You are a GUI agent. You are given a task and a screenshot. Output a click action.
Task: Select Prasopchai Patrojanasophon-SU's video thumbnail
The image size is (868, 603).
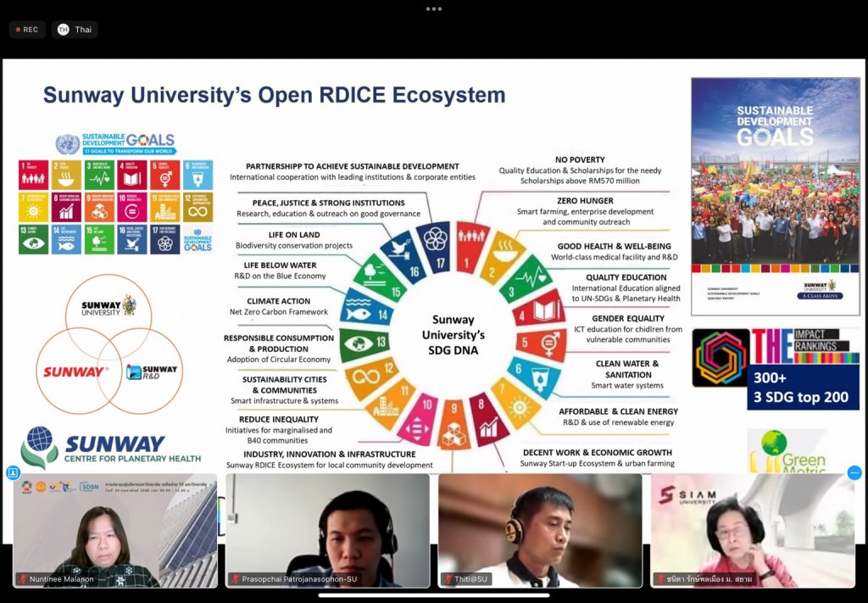click(328, 530)
